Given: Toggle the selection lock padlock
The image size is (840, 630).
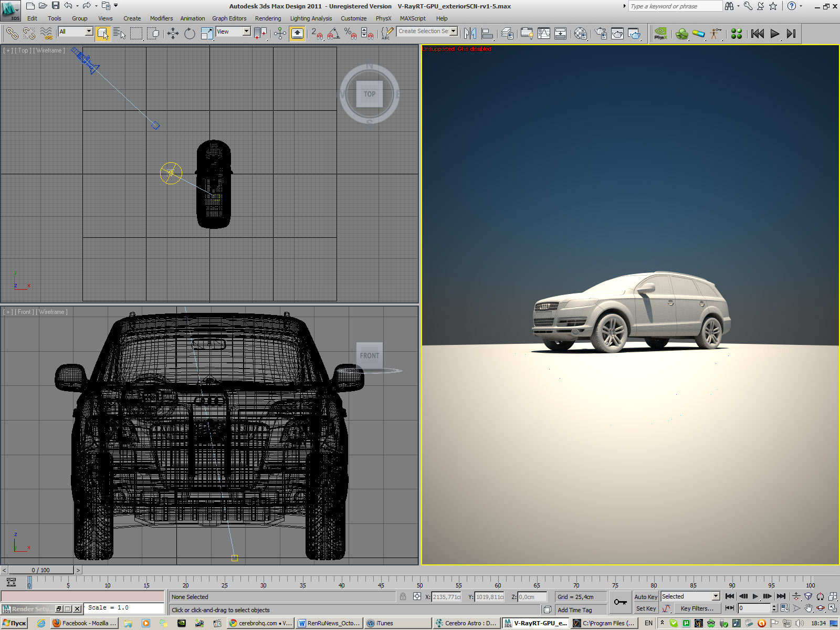Looking at the screenshot, I should pyautogui.click(x=403, y=597).
